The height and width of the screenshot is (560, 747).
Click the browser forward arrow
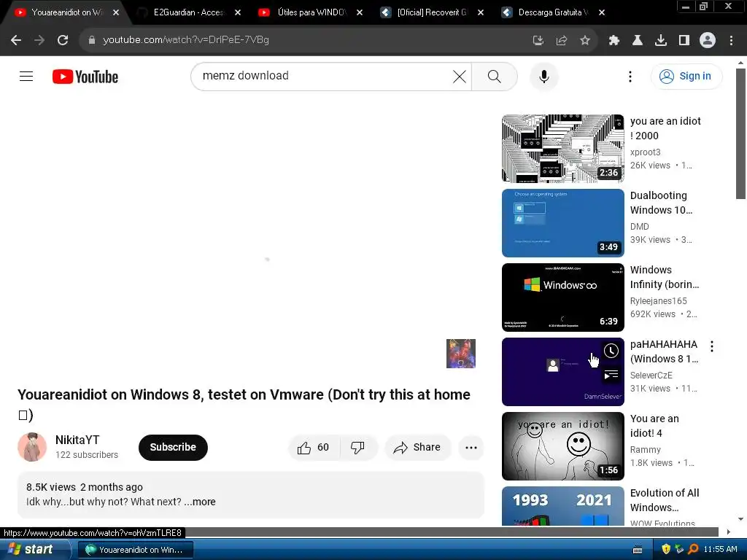tap(39, 41)
